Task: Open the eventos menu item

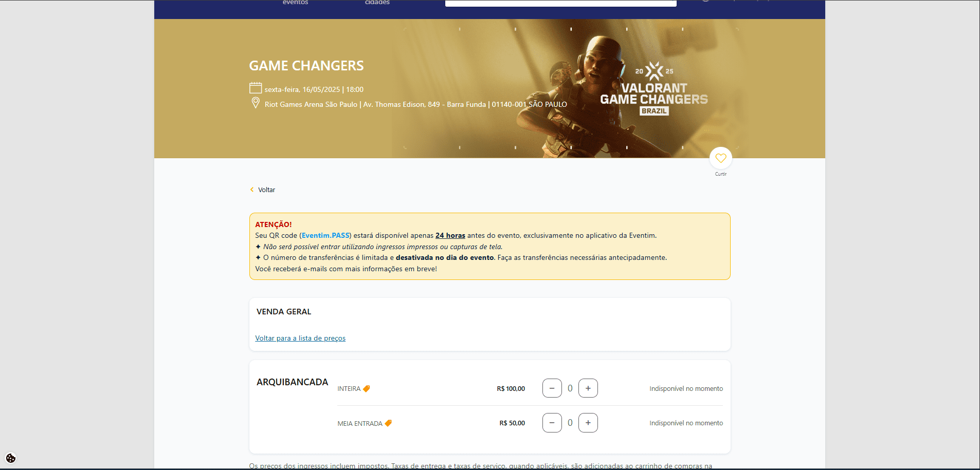Action: 295,3
